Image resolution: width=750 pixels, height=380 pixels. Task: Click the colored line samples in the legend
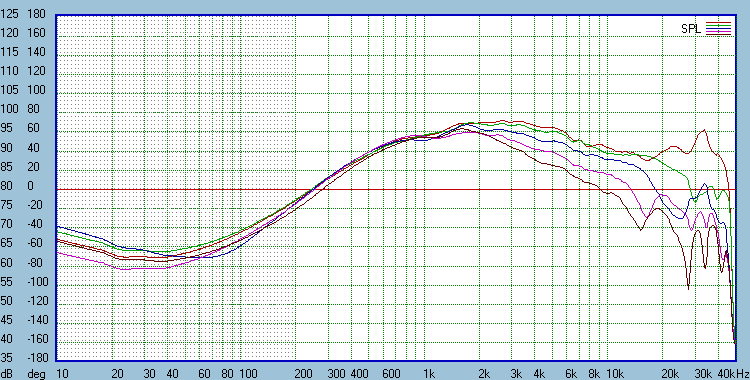click(718, 29)
